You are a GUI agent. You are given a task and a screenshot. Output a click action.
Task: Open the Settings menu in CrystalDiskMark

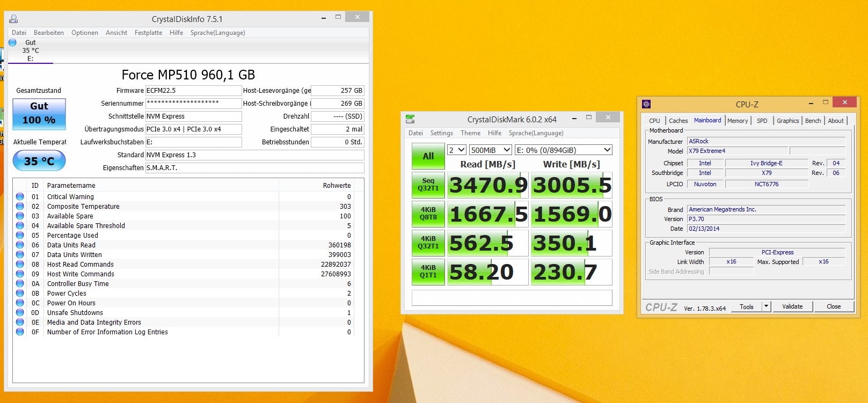pos(442,133)
